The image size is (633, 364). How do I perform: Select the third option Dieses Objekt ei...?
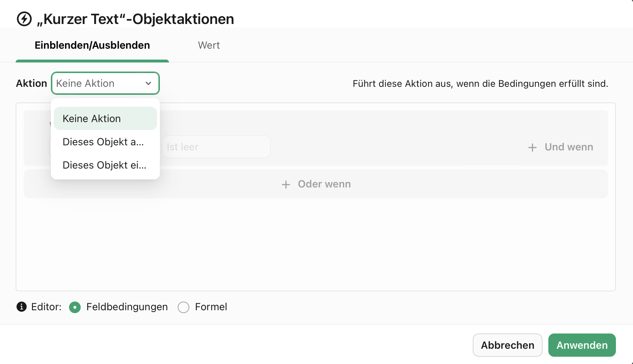104,165
